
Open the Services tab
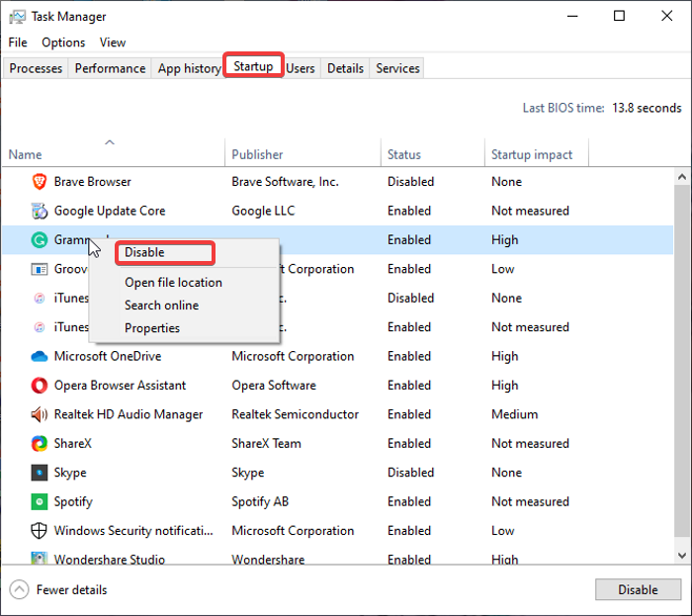click(397, 68)
